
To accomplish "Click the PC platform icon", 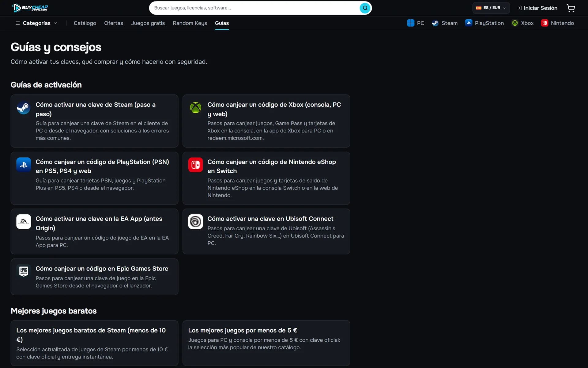I will point(410,23).
